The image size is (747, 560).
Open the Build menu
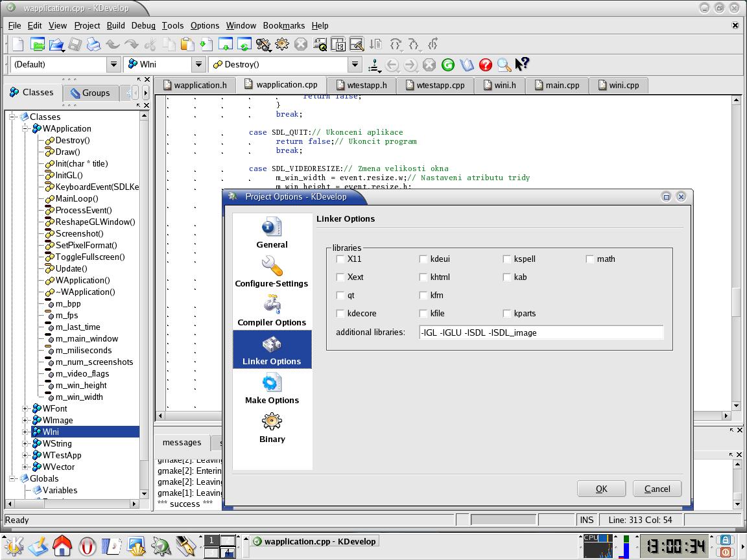click(x=116, y=26)
